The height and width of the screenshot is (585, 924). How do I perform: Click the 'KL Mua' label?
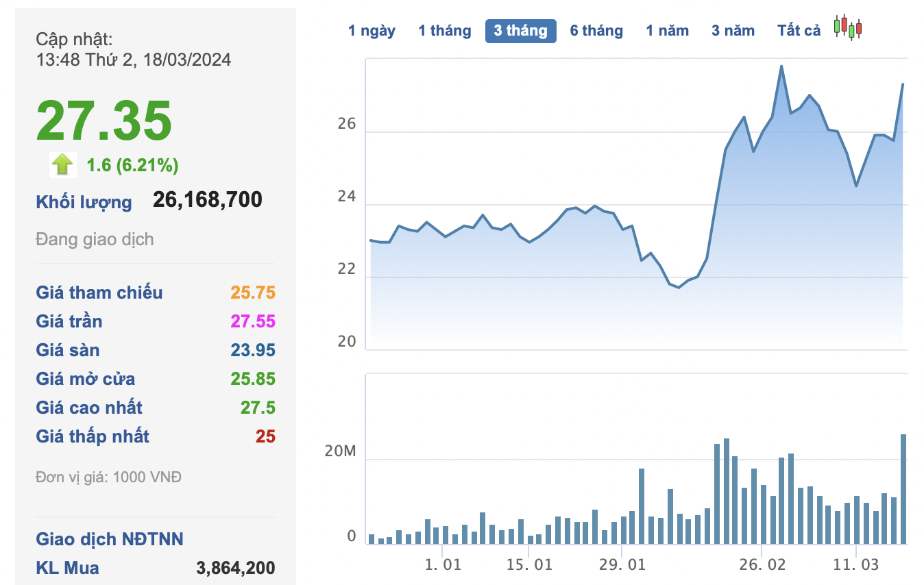tap(67, 568)
